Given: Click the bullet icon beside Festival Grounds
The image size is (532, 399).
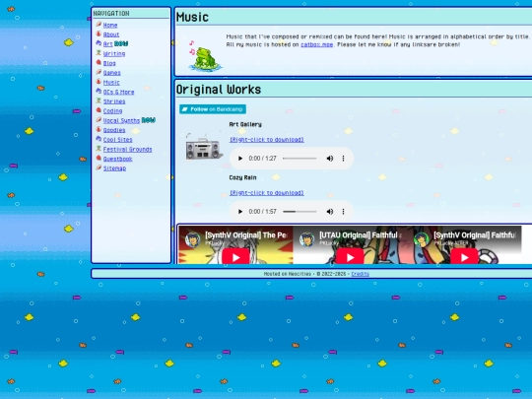Looking at the screenshot, I should (x=99, y=148).
